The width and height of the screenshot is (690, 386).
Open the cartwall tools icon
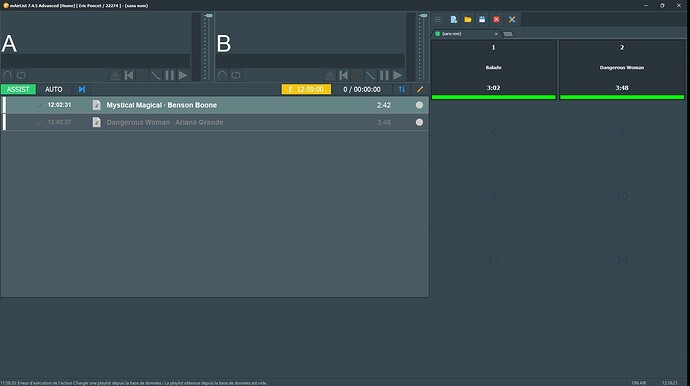point(511,19)
